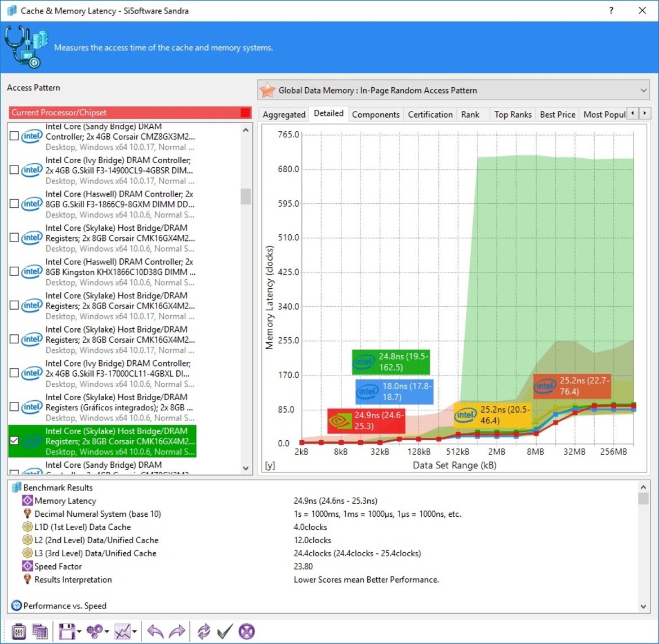659x644 pixels.
Task: Click the NVIDIA logo on red 24.9ns label
Action: tap(340, 421)
